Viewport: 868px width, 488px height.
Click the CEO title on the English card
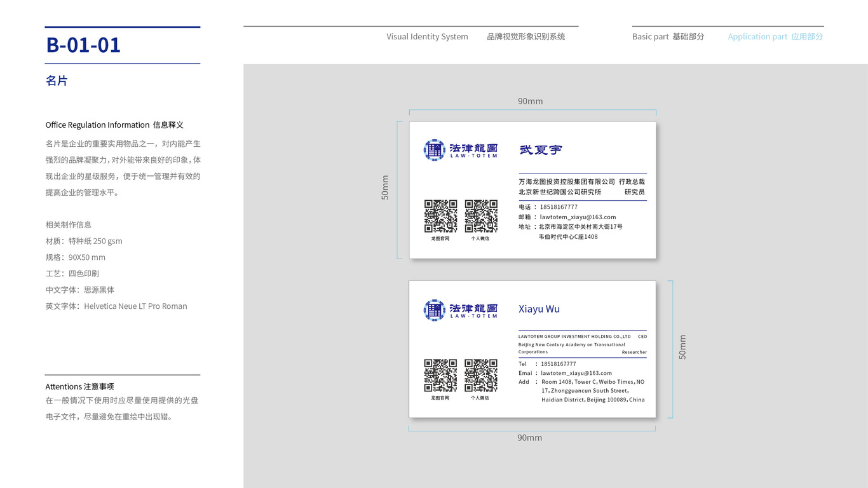642,337
